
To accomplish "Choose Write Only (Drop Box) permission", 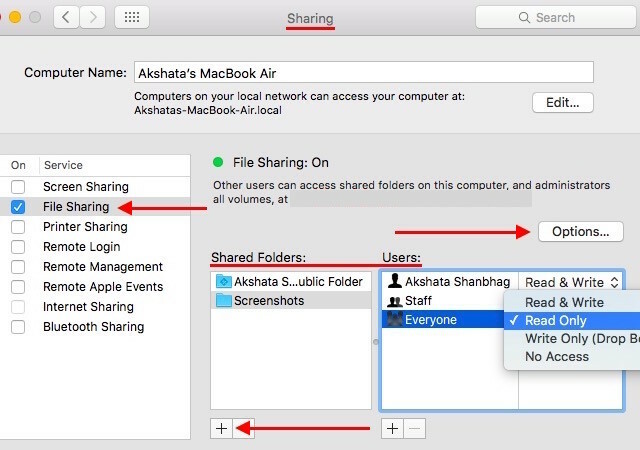I will (x=572, y=339).
